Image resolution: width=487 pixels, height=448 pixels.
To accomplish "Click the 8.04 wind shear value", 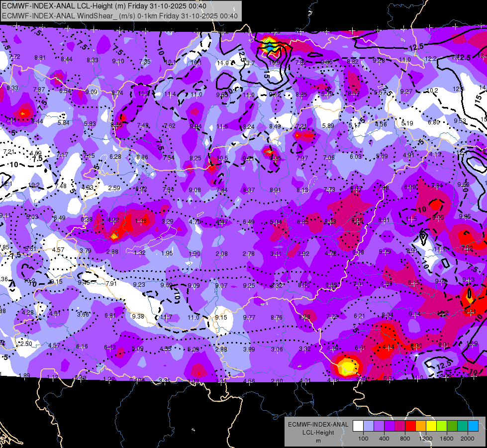I will tap(388, 315).
